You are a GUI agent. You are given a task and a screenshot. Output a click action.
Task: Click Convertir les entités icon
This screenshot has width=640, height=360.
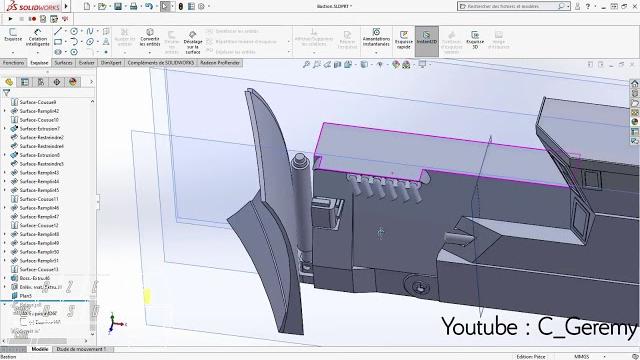pos(150,37)
